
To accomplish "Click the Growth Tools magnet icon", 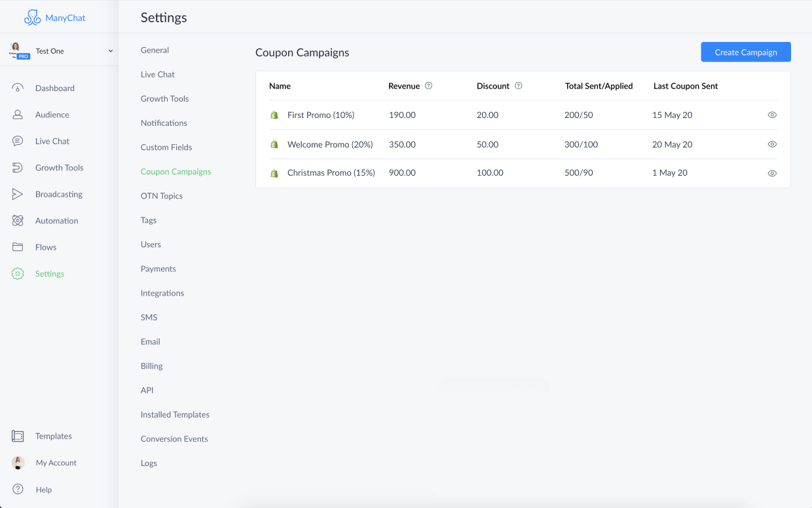I will pos(18,168).
